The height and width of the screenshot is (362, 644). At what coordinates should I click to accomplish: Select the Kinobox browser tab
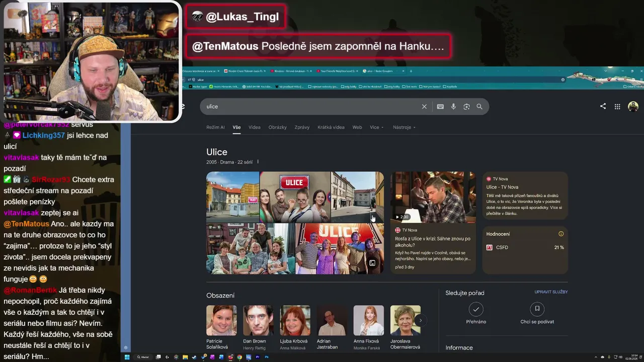coord(292,71)
